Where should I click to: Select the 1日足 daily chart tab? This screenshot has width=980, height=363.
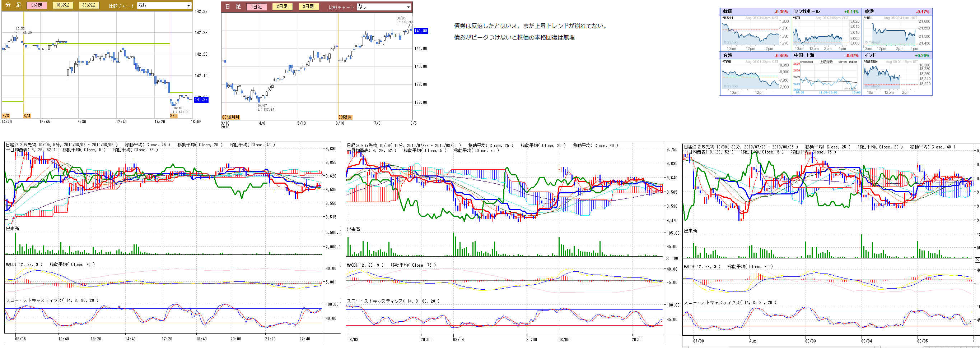coord(257,7)
